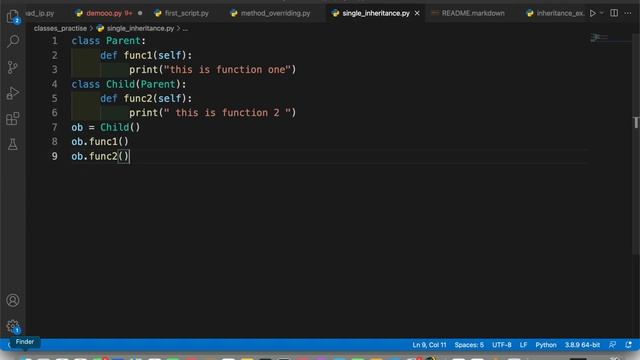The image size is (640, 360).
Task: Open the Run and Debug view
Action: click(13, 93)
